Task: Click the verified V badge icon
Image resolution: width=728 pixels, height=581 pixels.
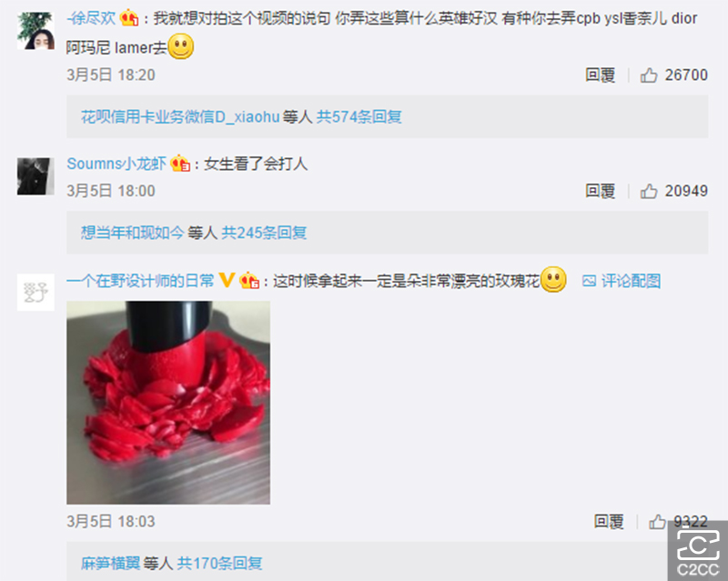Action: coord(227,280)
